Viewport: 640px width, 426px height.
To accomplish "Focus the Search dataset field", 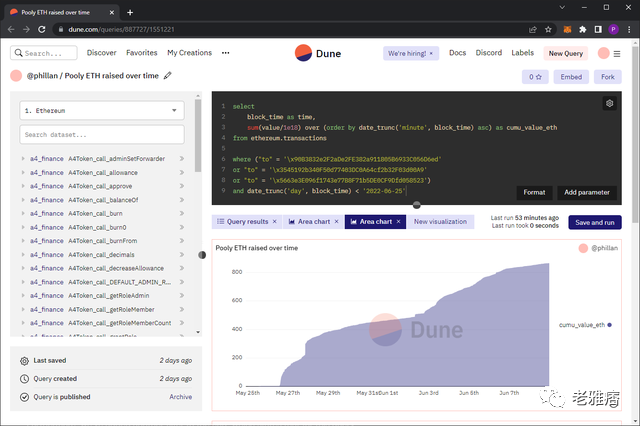I will click(x=102, y=135).
